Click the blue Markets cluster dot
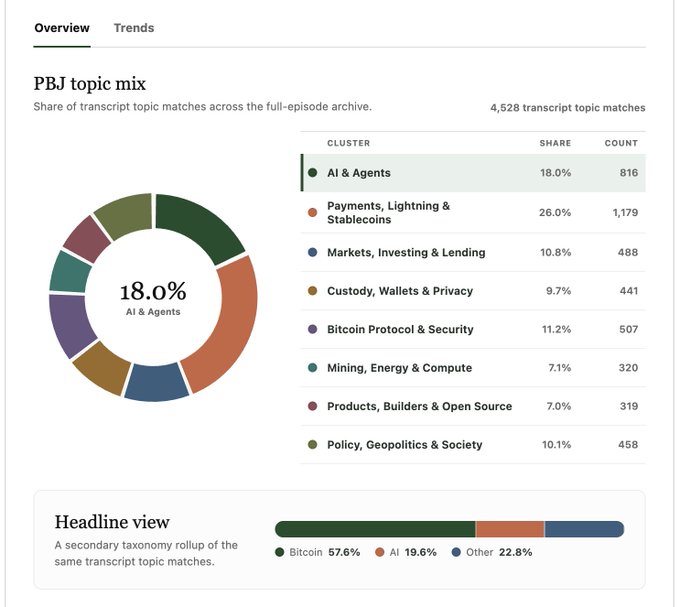Screen dimensions: 680x607 312,252
